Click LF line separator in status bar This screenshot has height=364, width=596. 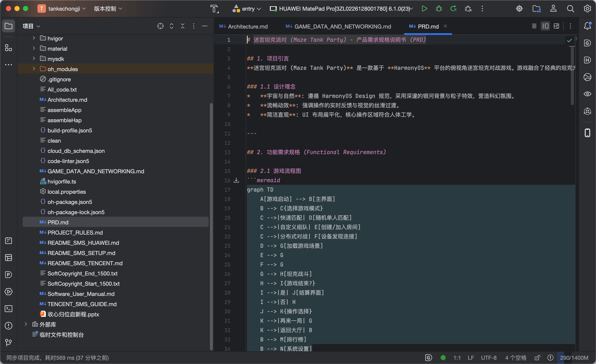tap(471, 358)
